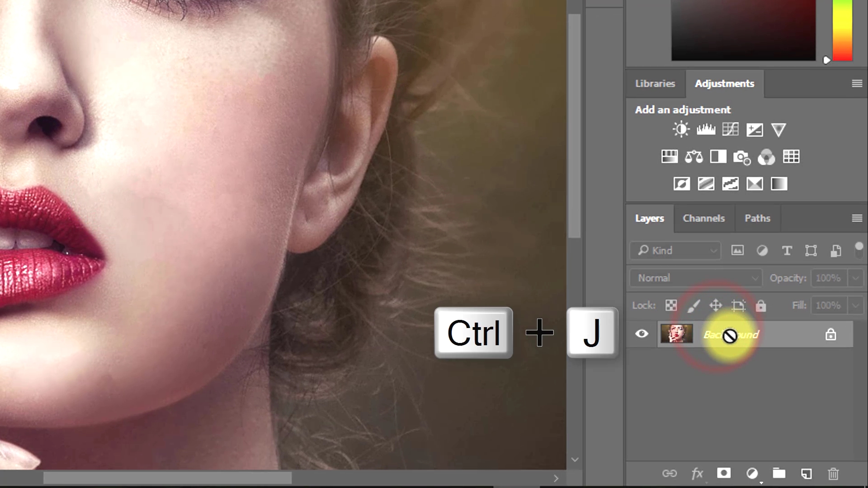The width and height of the screenshot is (868, 488).
Task: Open the Layers panel menu
Action: [x=857, y=218]
